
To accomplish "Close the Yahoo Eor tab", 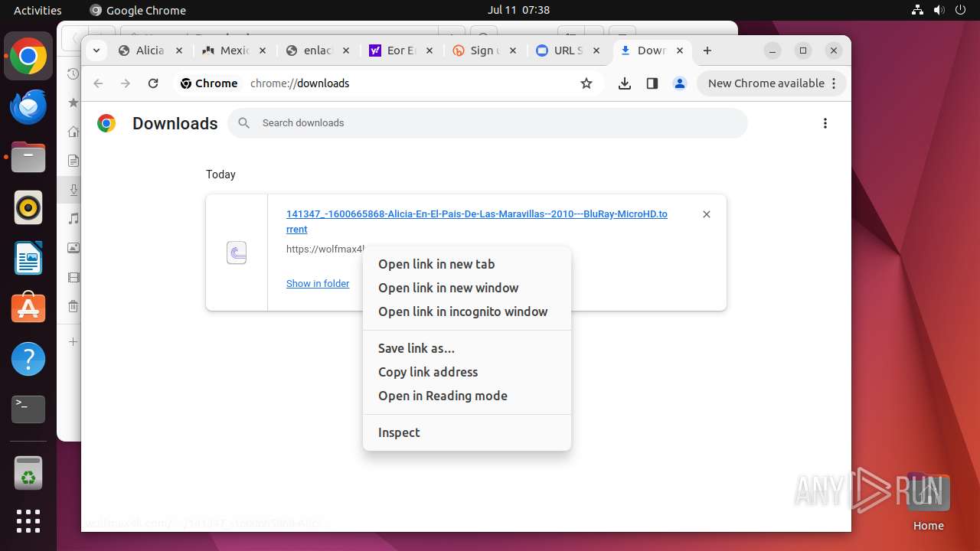I will tap(430, 51).
